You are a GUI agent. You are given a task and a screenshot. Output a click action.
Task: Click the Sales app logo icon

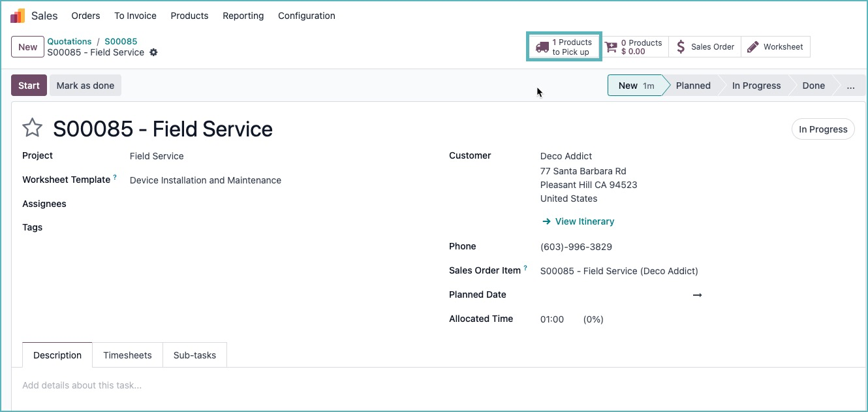tap(18, 16)
